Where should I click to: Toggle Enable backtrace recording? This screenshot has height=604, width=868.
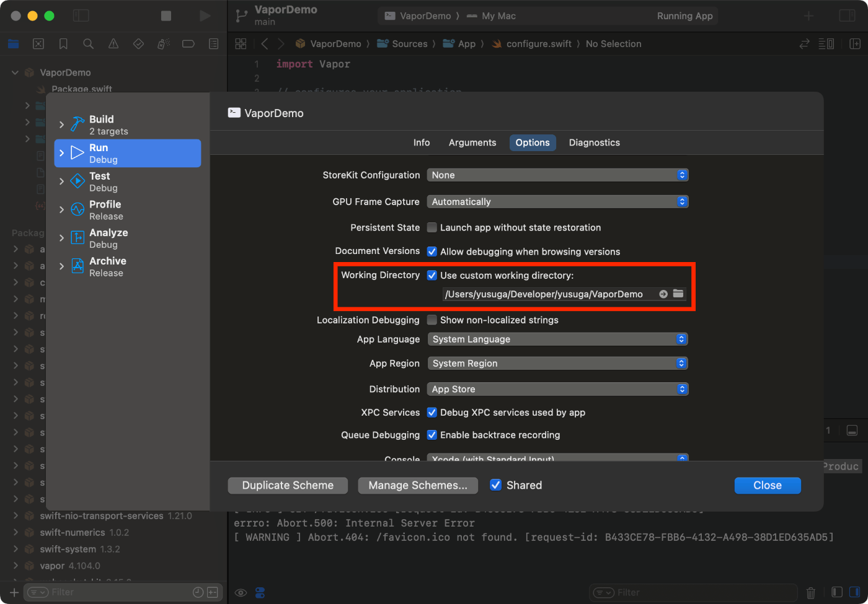[432, 435]
